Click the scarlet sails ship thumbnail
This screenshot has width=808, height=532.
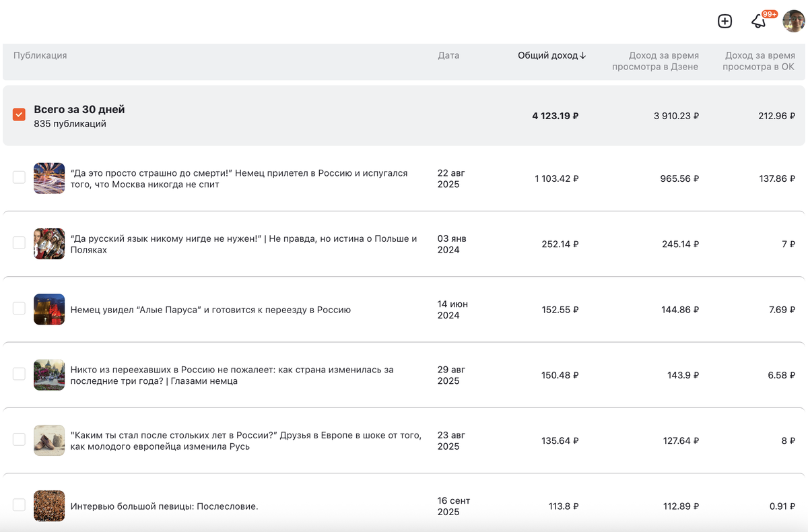49,309
